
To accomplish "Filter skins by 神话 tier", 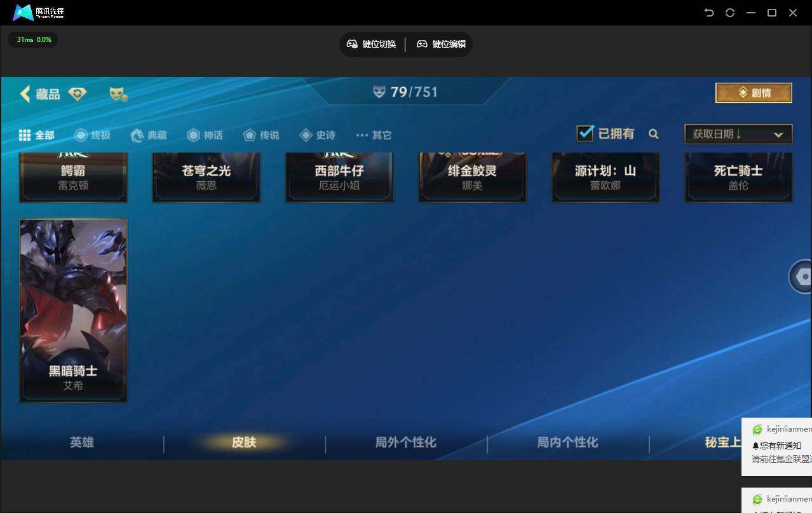I will coord(205,135).
